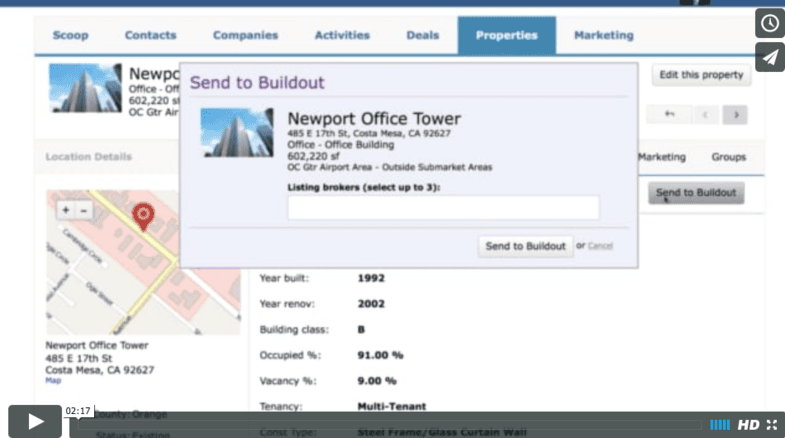Open the Companies tab
Screen dimensions: 785x438
(x=245, y=35)
